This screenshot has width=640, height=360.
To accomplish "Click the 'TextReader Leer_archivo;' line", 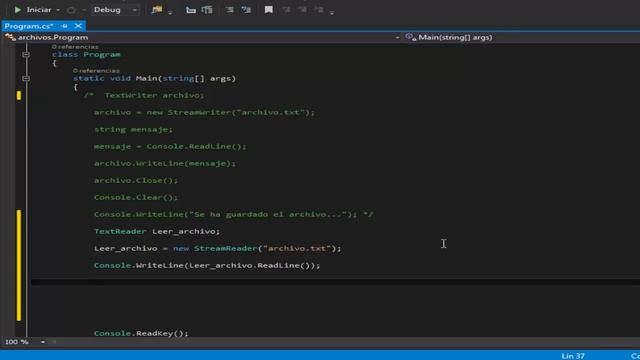I will pos(157,231).
